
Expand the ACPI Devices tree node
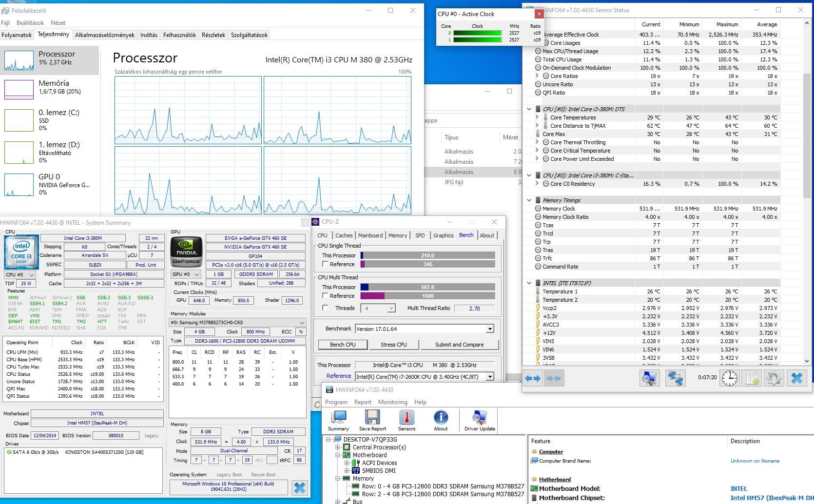click(x=347, y=463)
